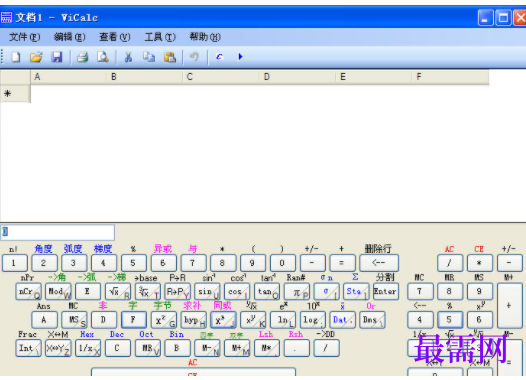Click numpad multiply key

tap(480, 263)
